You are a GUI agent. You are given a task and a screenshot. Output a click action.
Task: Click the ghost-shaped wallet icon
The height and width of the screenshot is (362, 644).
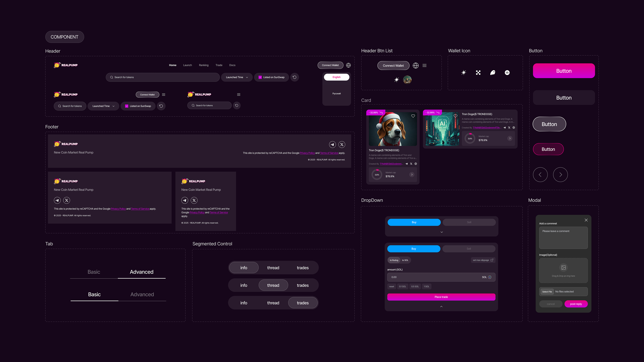[x=493, y=73]
